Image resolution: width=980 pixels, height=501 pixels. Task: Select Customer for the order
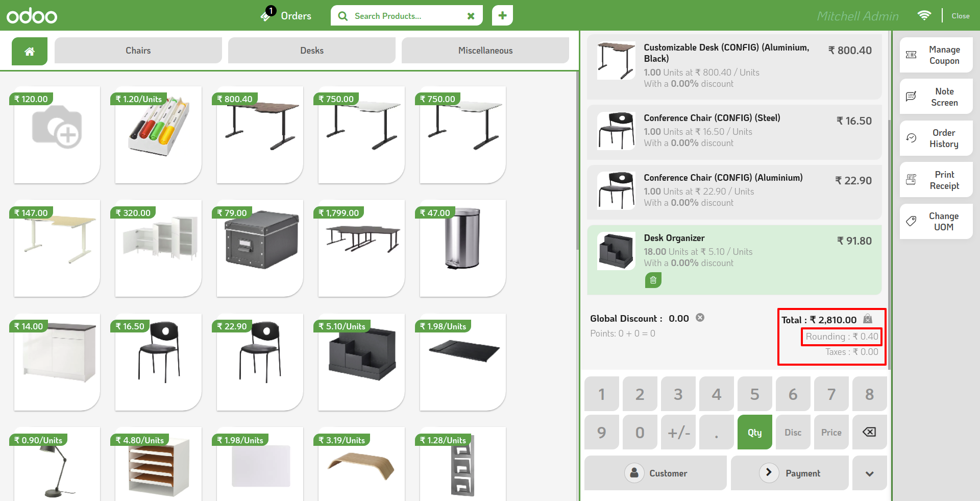pyautogui.click(x=655, y=473)
